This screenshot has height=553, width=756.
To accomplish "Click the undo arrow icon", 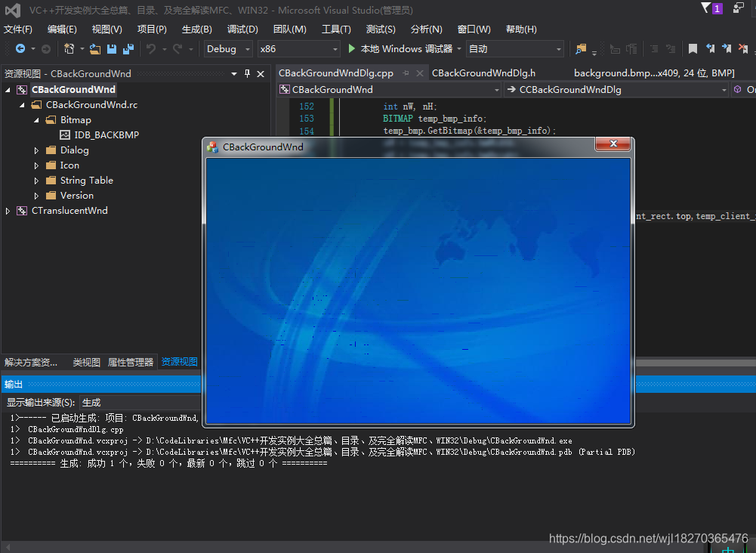I will (151, 48).
